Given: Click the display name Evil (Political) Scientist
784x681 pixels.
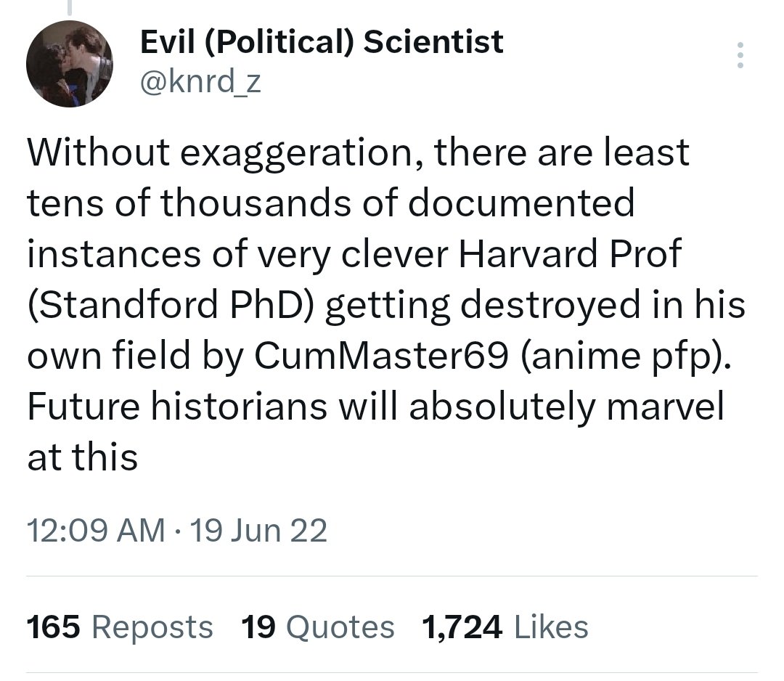Looking at the screenshot, I should pyautogui.click(x=321, y=42).
